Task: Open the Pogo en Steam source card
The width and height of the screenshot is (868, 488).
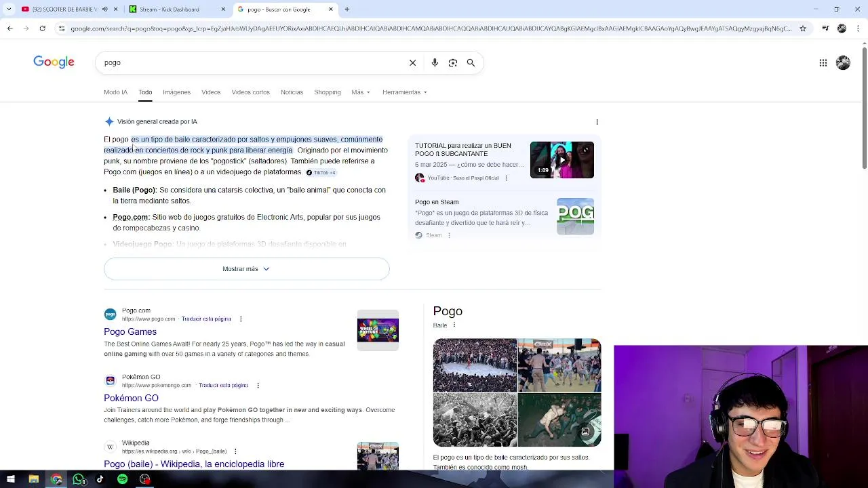Action: click(437, 202)
